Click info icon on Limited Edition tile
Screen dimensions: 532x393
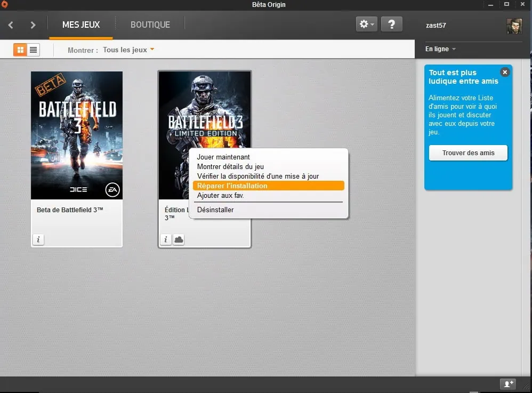(166, 239)
